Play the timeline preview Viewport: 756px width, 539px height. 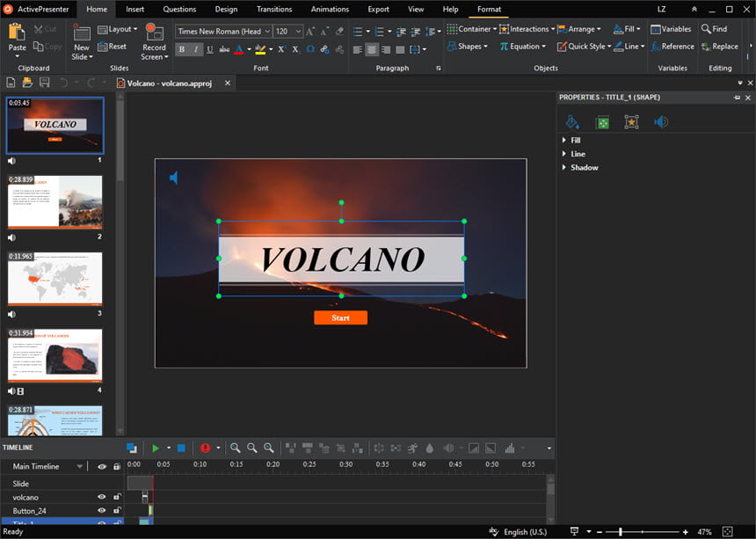tap(156, 448)
